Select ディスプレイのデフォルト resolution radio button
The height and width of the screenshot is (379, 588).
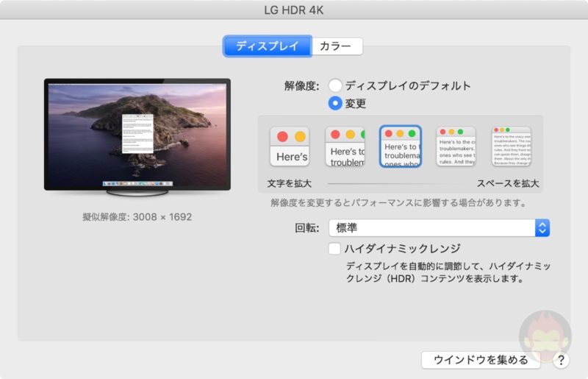click(x=335, y=85)
